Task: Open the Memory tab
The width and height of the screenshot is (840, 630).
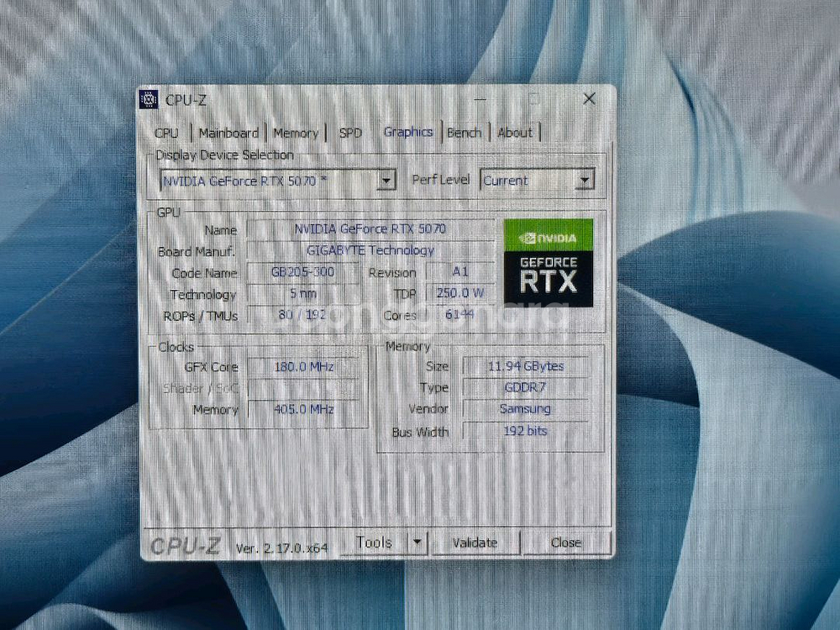Action: point(296,133)
